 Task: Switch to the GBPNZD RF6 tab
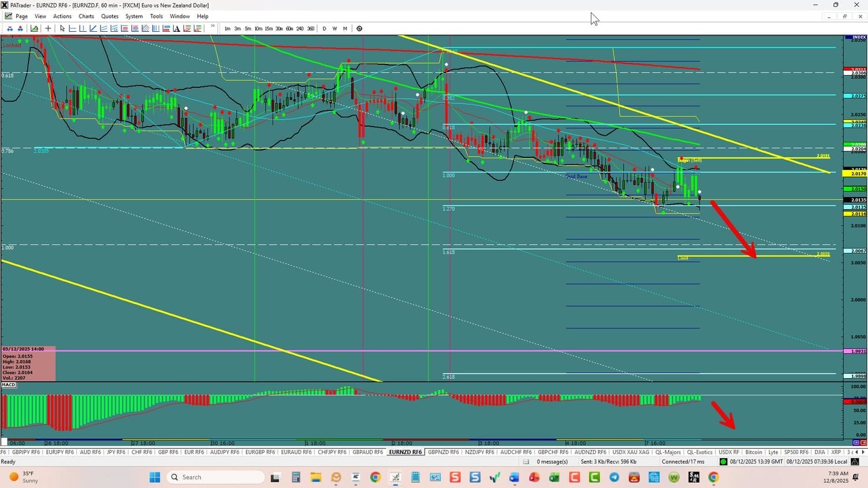click(443, 452)
